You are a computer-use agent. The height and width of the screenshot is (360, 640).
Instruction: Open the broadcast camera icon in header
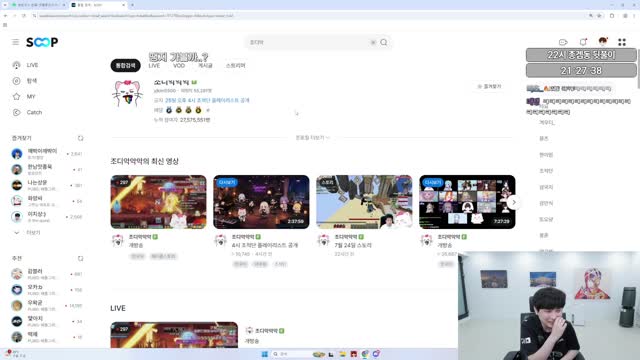[563, 42]
